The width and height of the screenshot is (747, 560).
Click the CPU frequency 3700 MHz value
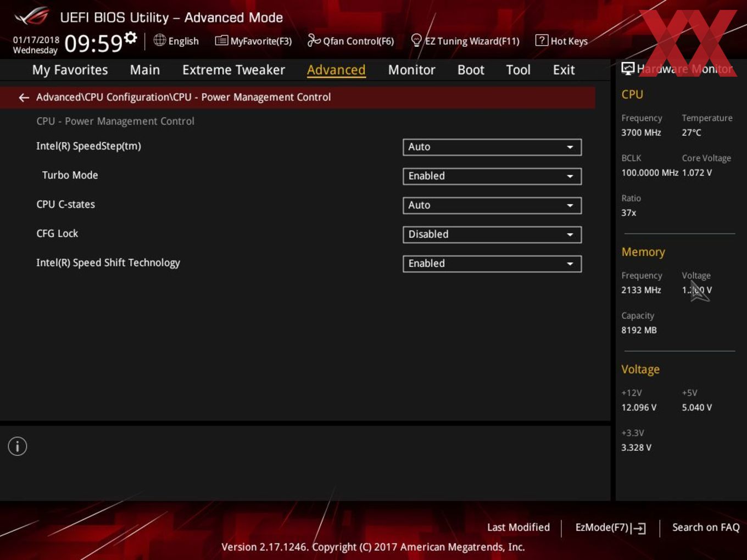click(641, 132)
